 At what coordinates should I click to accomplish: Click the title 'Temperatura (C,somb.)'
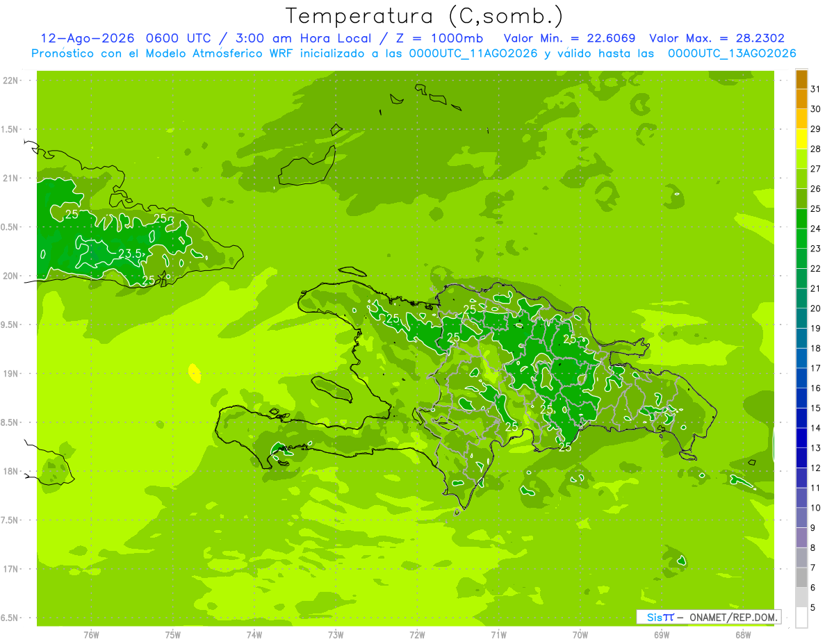(425, 16)
